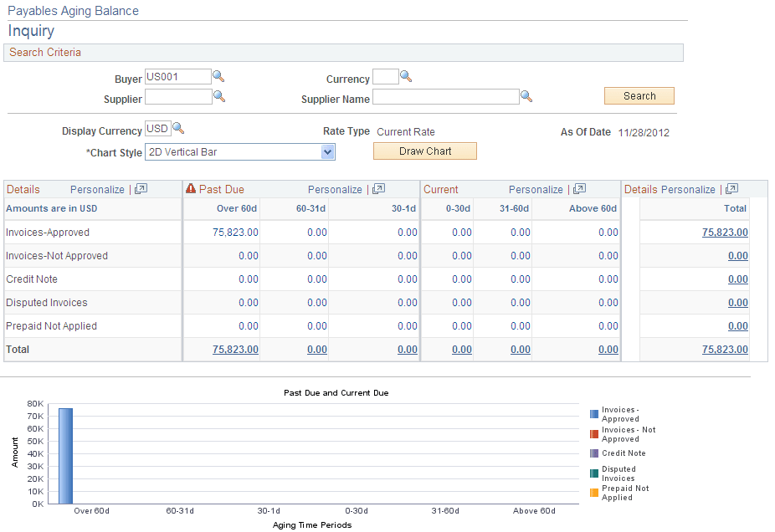
Task: Click the Draw Chart button
Action: [424, 151]
